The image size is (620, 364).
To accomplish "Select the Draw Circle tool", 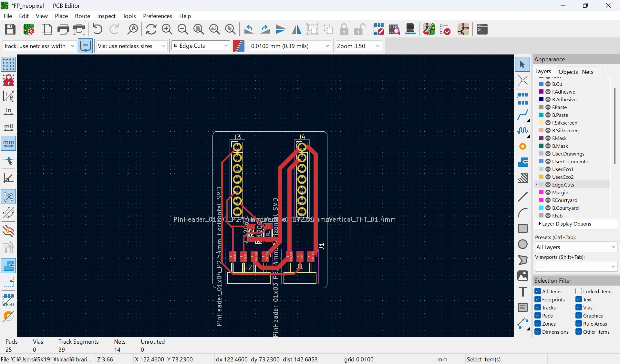I will [522, 244].
